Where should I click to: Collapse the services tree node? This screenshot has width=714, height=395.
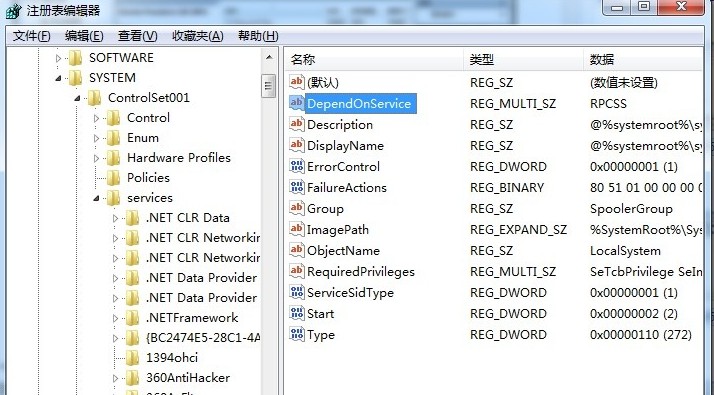97,199
